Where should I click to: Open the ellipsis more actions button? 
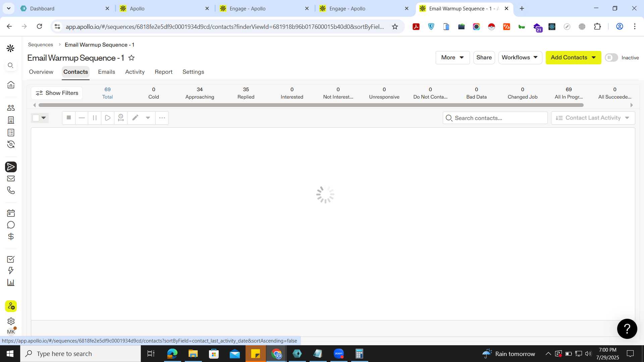(162, 118)
